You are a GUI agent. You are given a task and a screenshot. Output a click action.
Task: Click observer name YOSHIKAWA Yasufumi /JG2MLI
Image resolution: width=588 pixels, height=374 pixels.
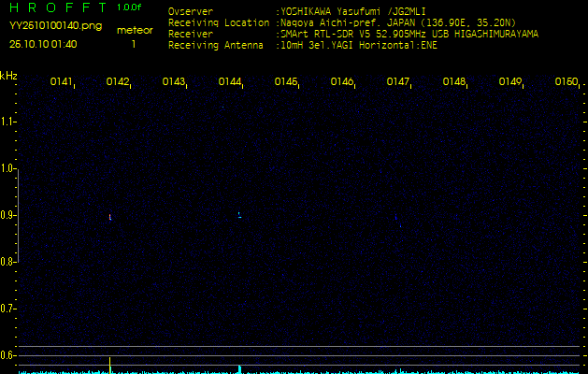click(352, 12)
